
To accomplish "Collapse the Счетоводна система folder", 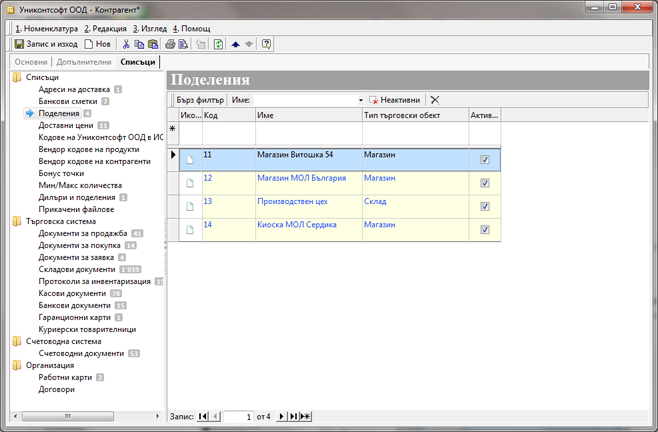I will 17,341.
